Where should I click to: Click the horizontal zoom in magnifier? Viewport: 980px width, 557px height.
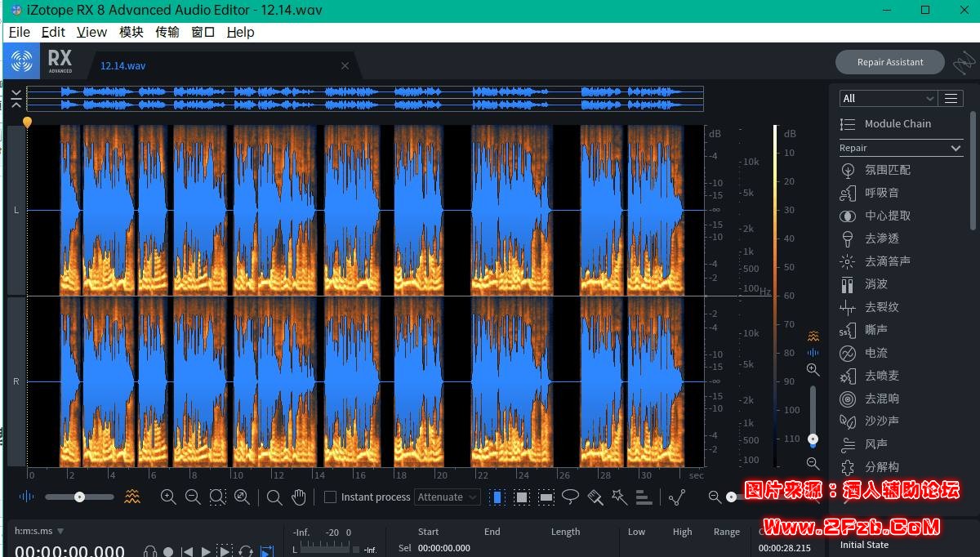(168, 497)
